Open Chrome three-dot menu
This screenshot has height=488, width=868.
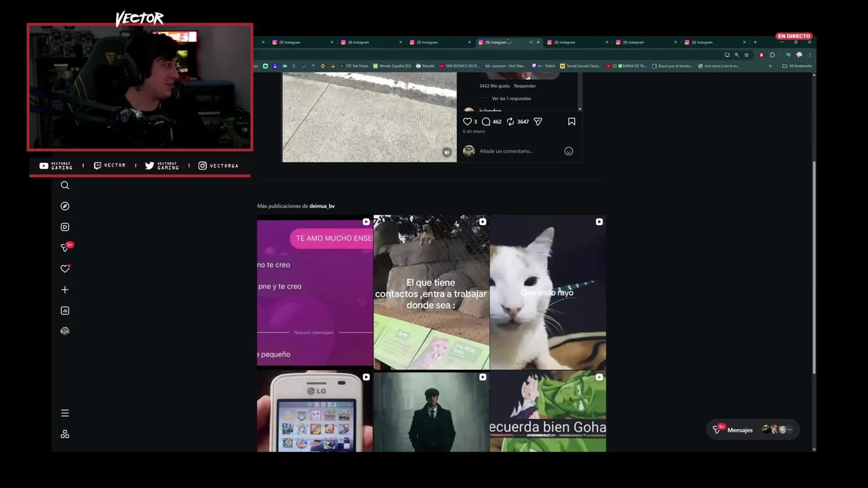810,55
